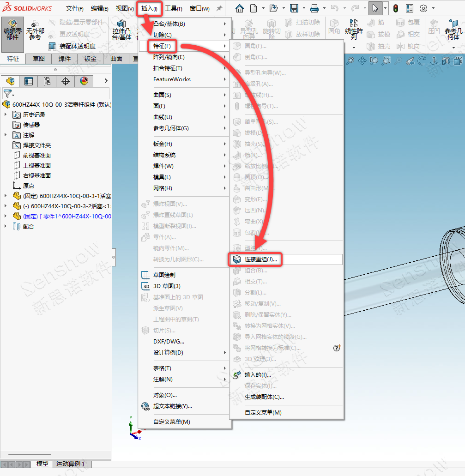The width and height of the screenshot is (465, 476).
Task: Click the Print icon in toolbar
Action: coord(314,8)
